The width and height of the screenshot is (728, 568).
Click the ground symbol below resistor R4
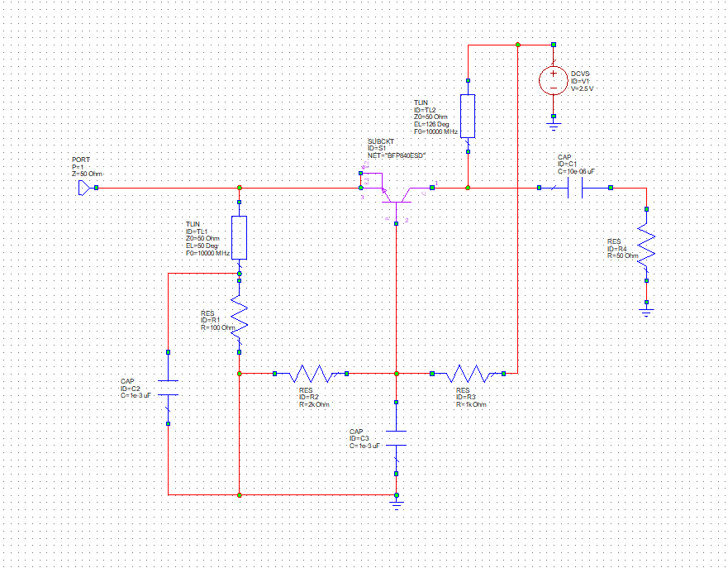[x=647, y=308]
